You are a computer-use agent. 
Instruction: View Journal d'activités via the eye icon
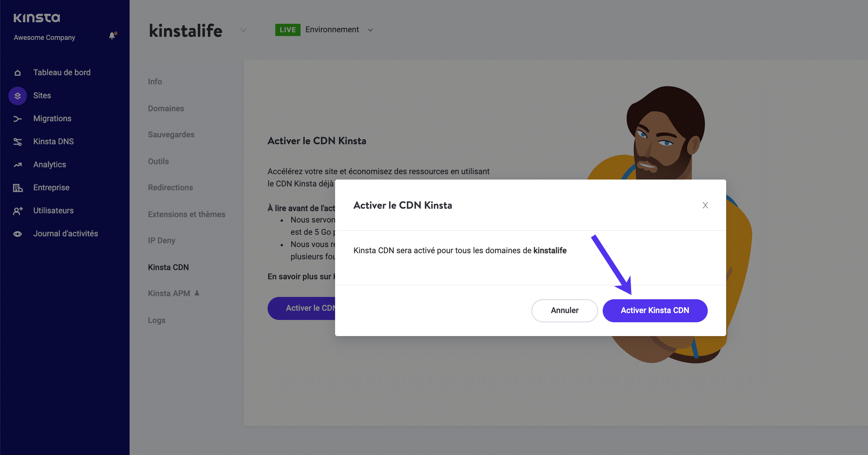tap(17, 233)
